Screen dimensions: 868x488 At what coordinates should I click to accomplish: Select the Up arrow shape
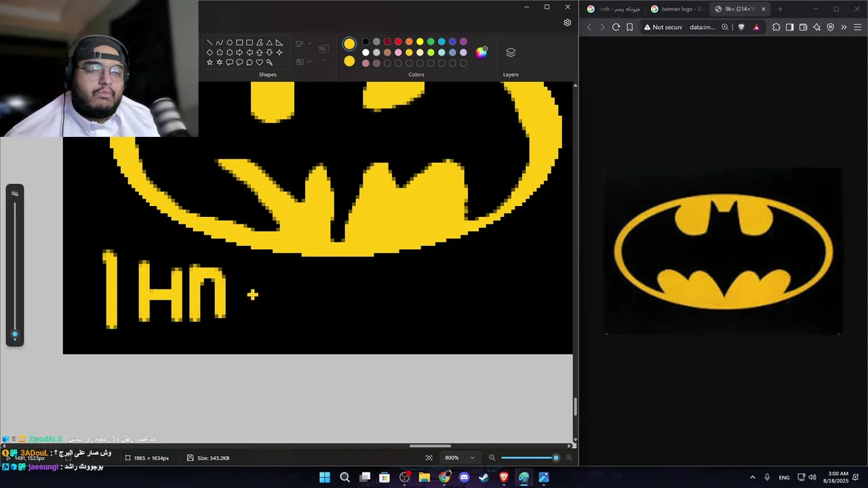[259, 52]
